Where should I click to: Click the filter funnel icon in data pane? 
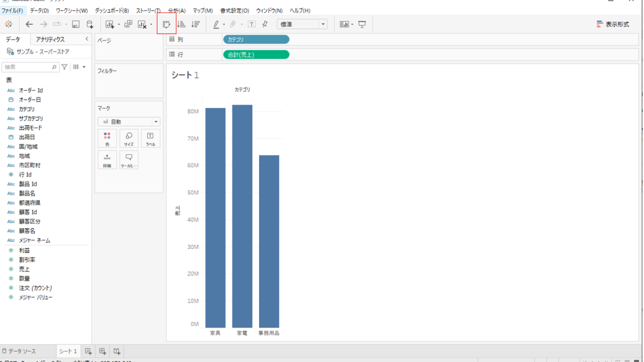click(64, 67)
